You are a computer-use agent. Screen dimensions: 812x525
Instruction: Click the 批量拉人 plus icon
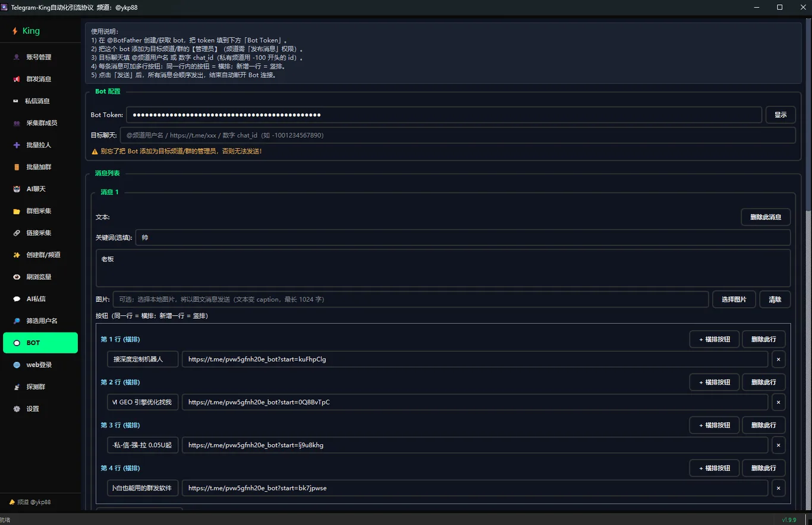[17, 145]
